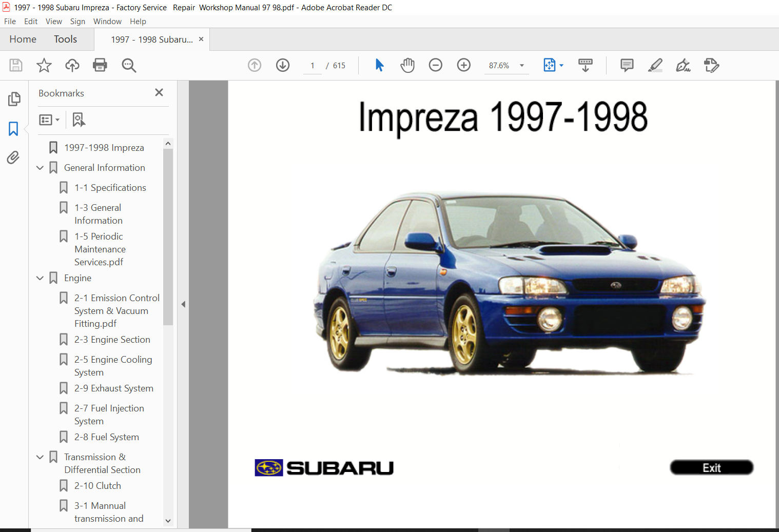
Task: Choose the Selection arrow tool
Action: pos(379,65)
